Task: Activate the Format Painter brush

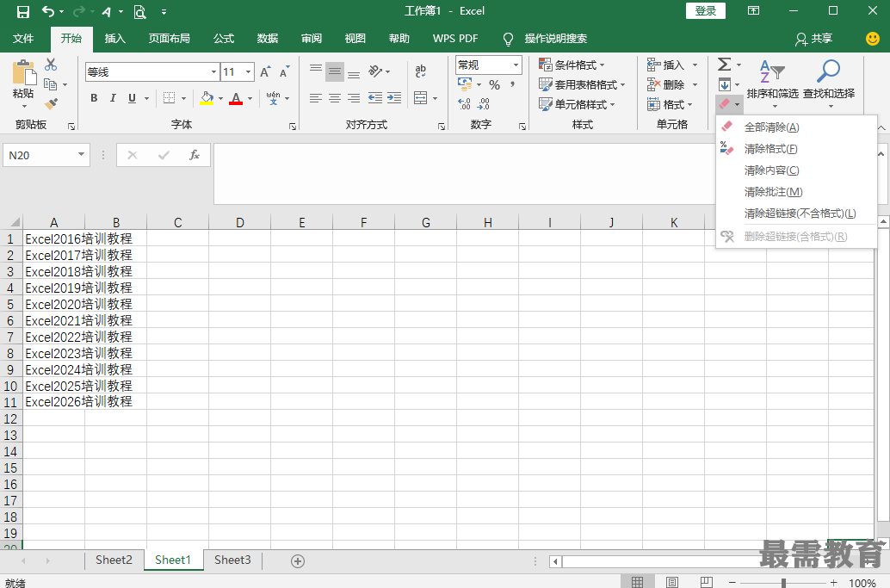Action: [x=51, y=104]
